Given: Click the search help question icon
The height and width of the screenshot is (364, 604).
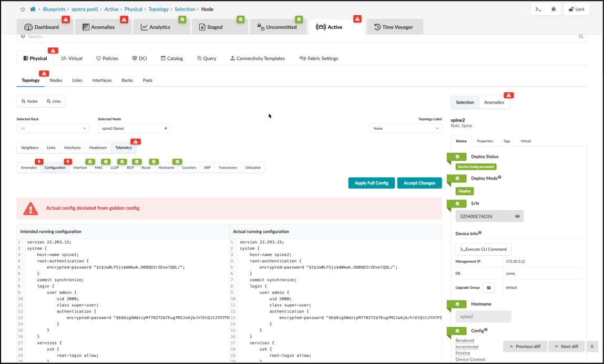Looking at the screenshot, I should pos(23,36).
